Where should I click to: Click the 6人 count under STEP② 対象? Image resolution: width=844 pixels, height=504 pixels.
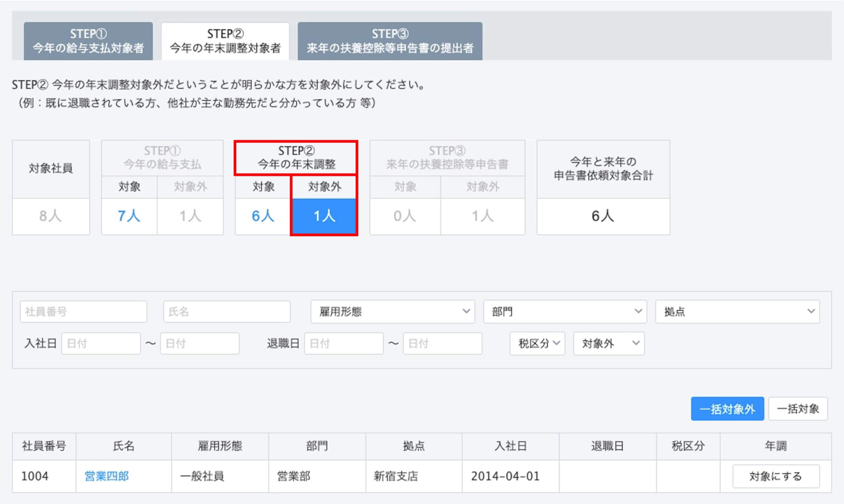263,216
